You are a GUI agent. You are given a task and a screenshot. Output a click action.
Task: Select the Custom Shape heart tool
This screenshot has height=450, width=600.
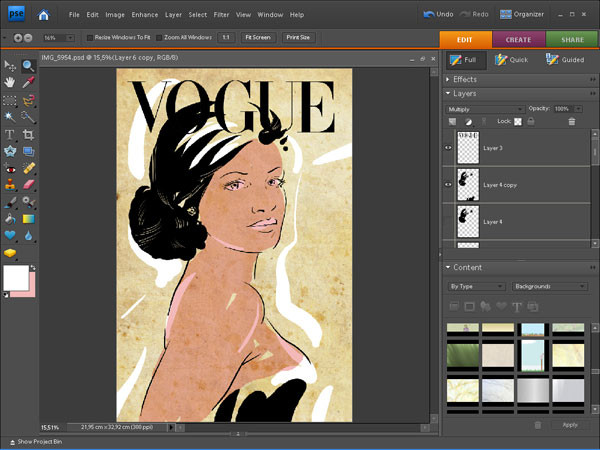10,235
